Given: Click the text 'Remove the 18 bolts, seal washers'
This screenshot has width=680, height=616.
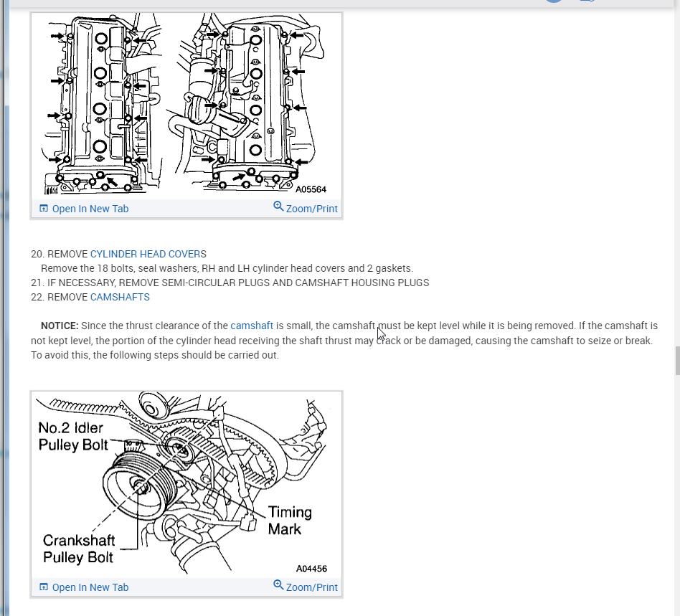Looking at the screenshot, I should tap(119, 268).
